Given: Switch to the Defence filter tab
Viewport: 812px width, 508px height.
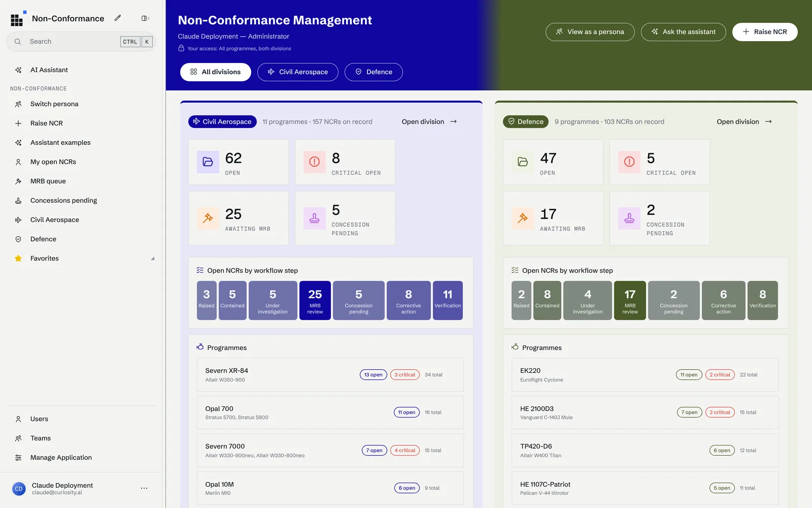Looking at the screenshot, I should tap(374, 72).
